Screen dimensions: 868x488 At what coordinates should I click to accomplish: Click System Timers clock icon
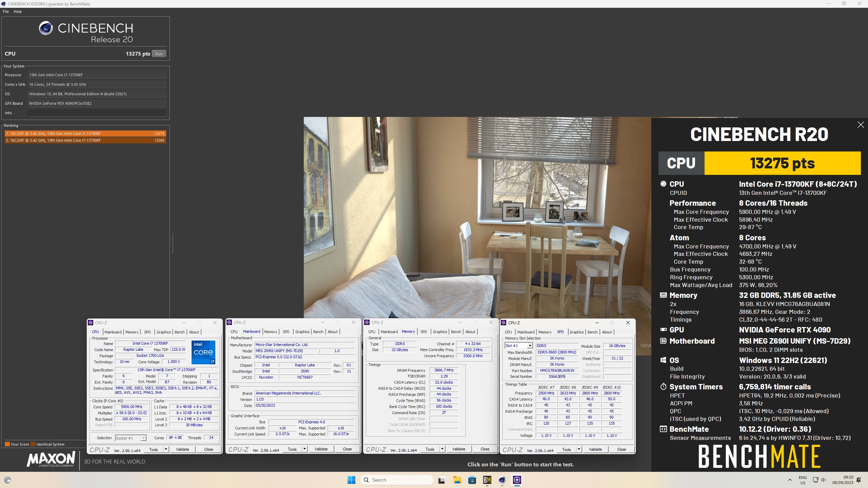[x=663, y=386]
